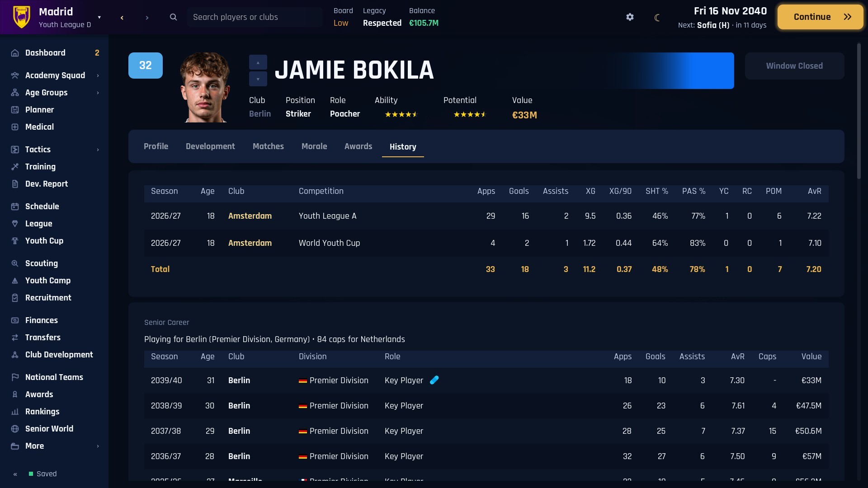Collapse the sidebar with double chevron
The width and height of the screenshot is (868, 488).
point(15,474)
